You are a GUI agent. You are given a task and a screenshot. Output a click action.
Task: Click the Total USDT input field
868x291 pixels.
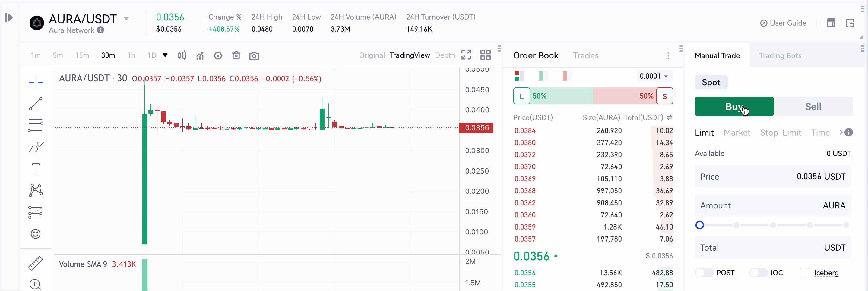773,248
